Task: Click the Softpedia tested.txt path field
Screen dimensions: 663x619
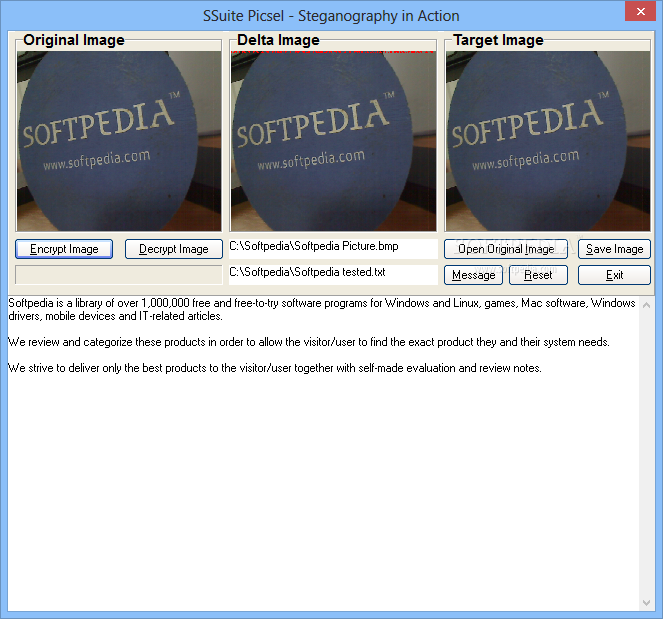Action: pyautogui.click(x=333, y=274)
